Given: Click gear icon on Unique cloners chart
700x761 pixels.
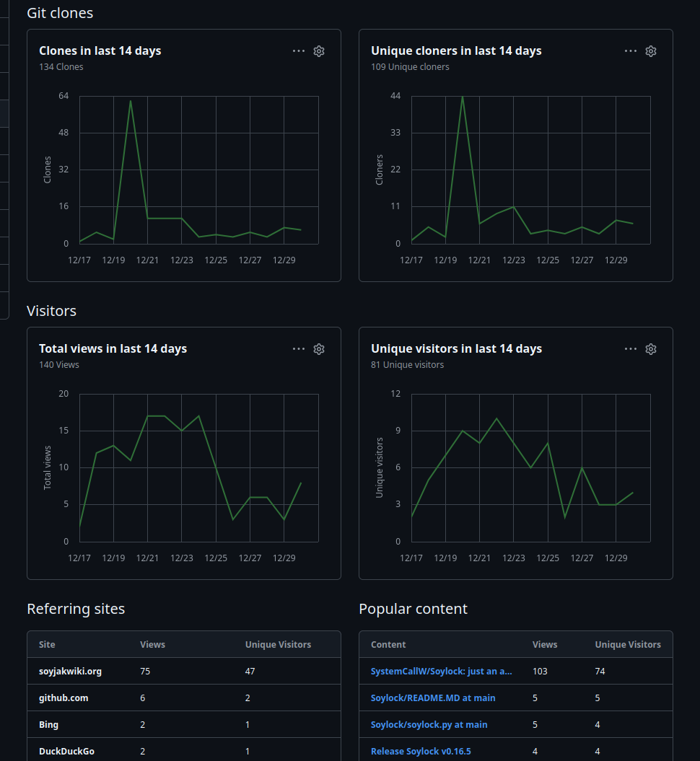Looking at the screenshot, I should tap(651, 51).
